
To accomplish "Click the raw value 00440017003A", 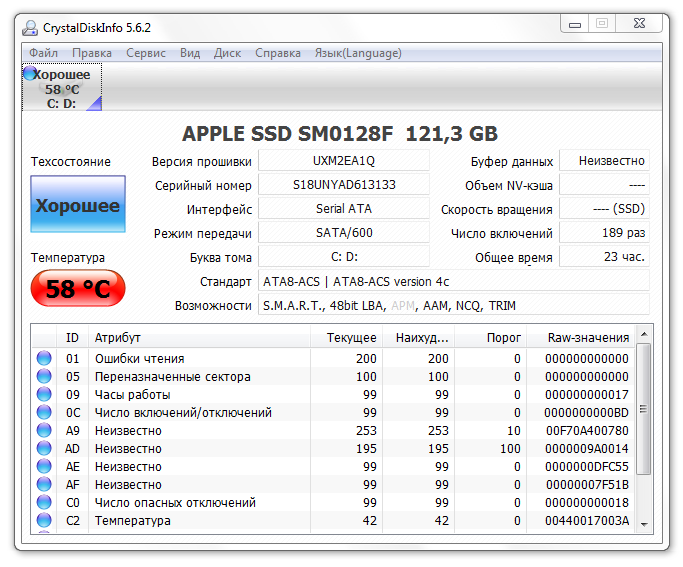I will pos(587,520).
